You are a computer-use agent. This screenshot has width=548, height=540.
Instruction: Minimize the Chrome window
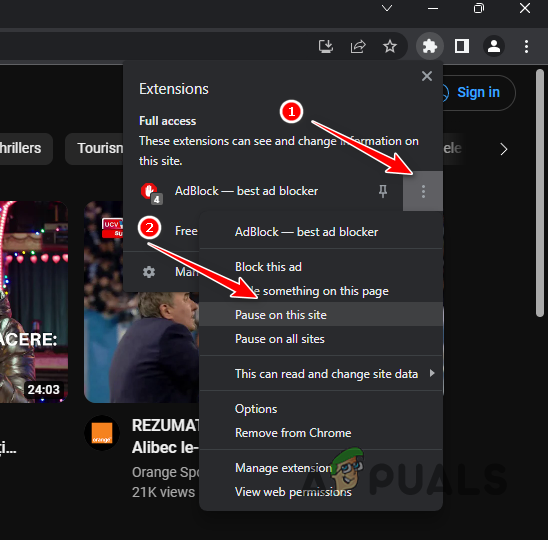coord(433,8)
